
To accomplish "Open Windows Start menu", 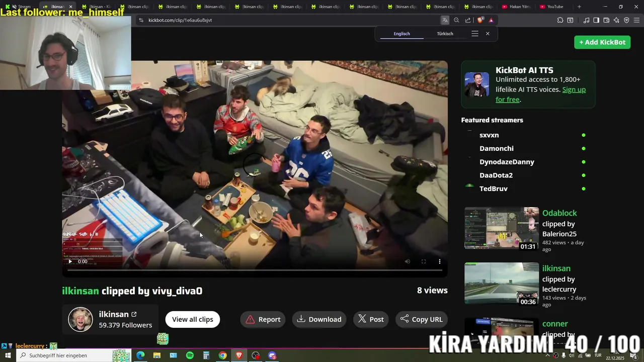I will [x=8, y=355].
